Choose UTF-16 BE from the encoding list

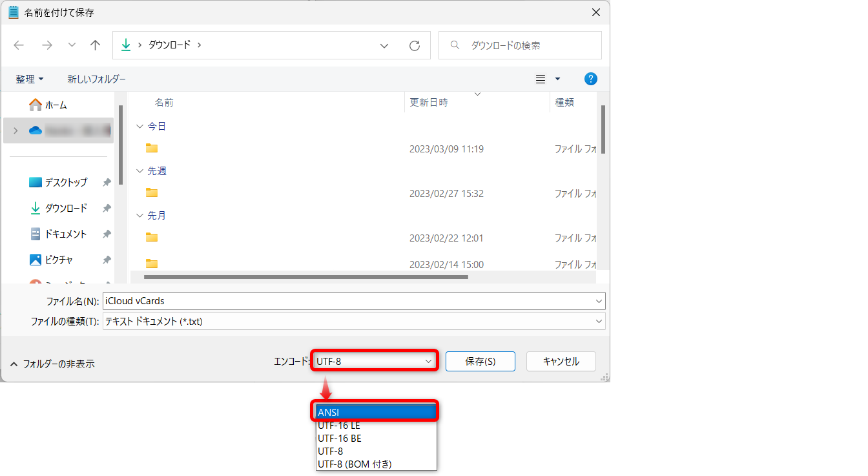pos(377,439)
